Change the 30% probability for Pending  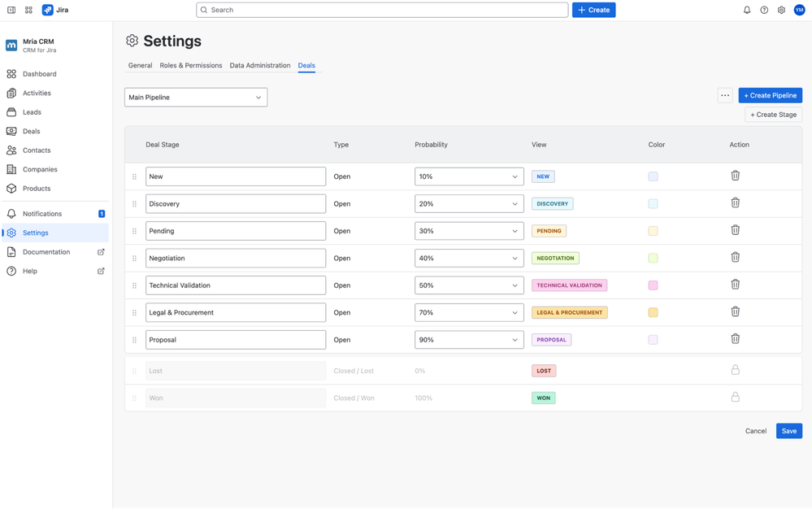469,231
